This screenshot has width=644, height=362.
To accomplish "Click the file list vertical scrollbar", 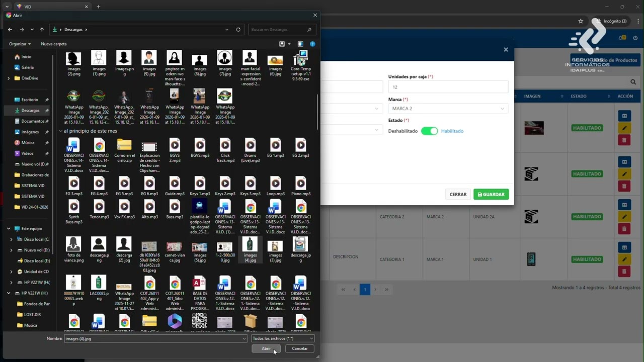I will [317, 111].
